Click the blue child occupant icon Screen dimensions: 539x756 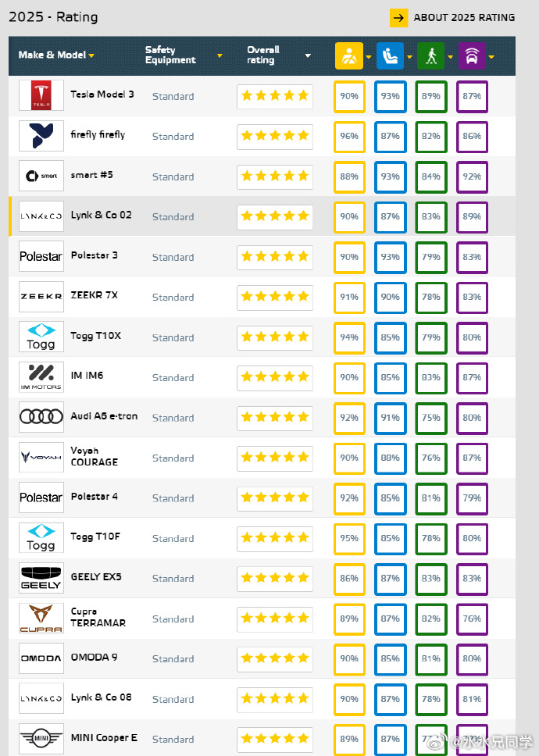(x=390, y=56)
